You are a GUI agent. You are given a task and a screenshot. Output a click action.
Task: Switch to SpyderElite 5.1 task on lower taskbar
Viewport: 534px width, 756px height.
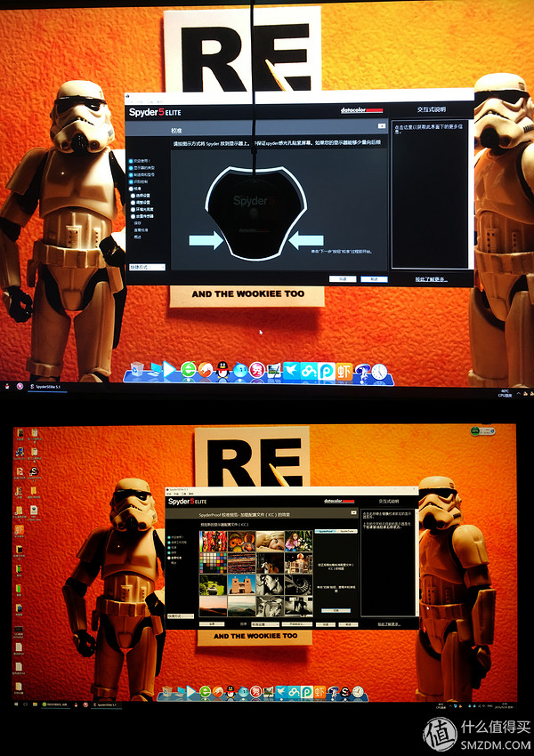(x=105, y=704)
